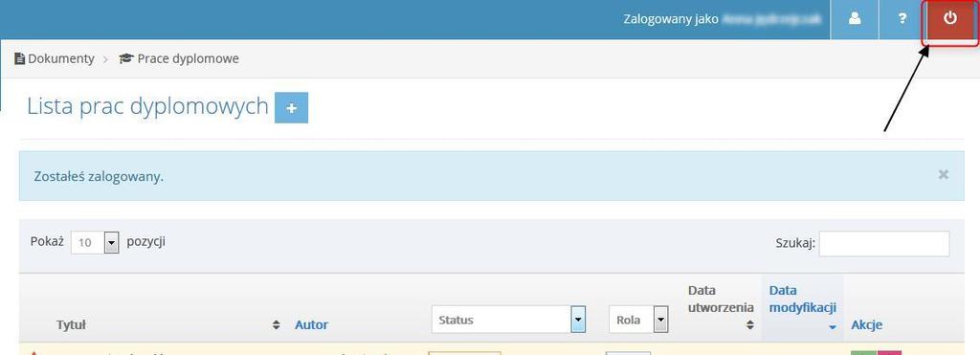Click the Data utworzenia sort arrows
The width and height of the screenshot is (980, 355).
coord(749,325)
